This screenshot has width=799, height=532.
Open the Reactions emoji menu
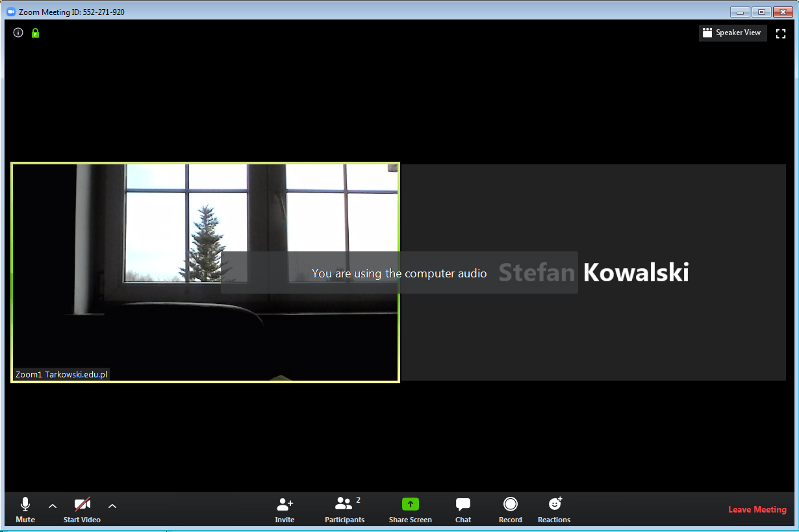click(x=554, y=509)
